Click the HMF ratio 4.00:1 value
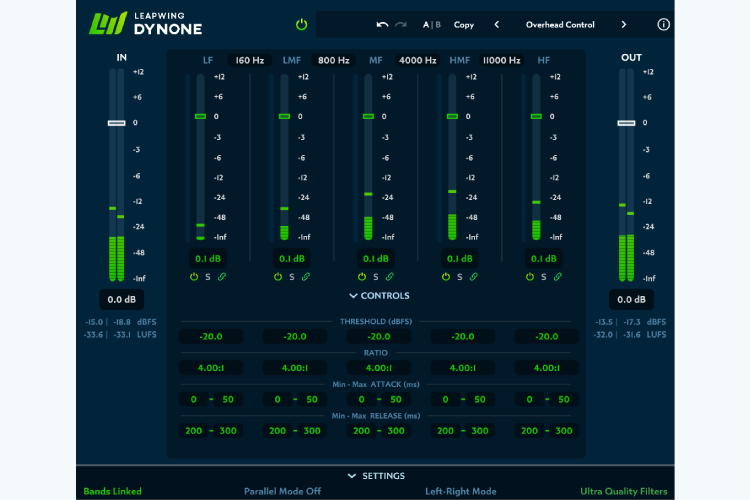Viewport: 750px width, 500px height. coord(463,368)
